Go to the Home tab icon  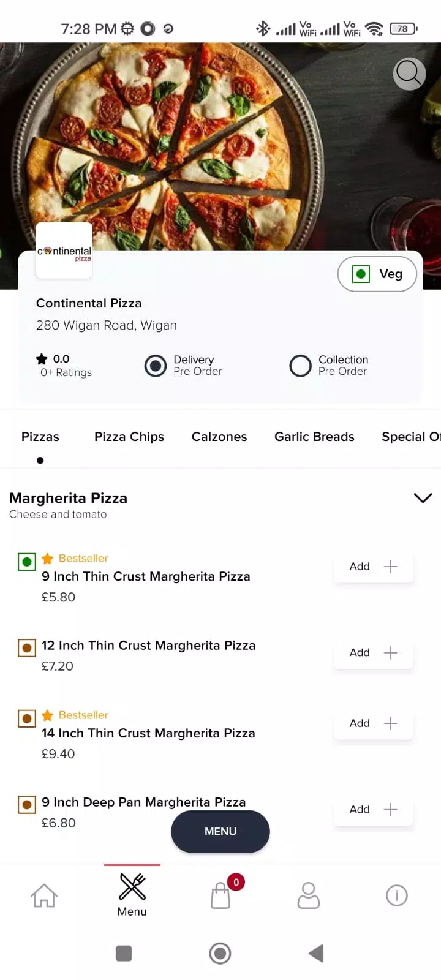point(44,895)
